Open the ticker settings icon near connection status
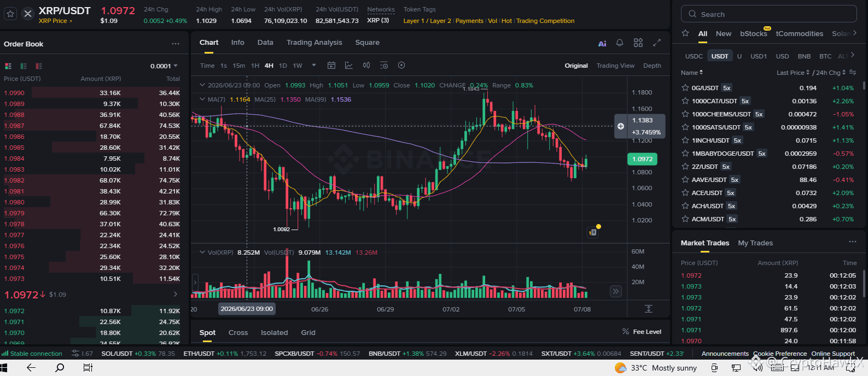This screenshot has height=376, width=868. [75, 354]
